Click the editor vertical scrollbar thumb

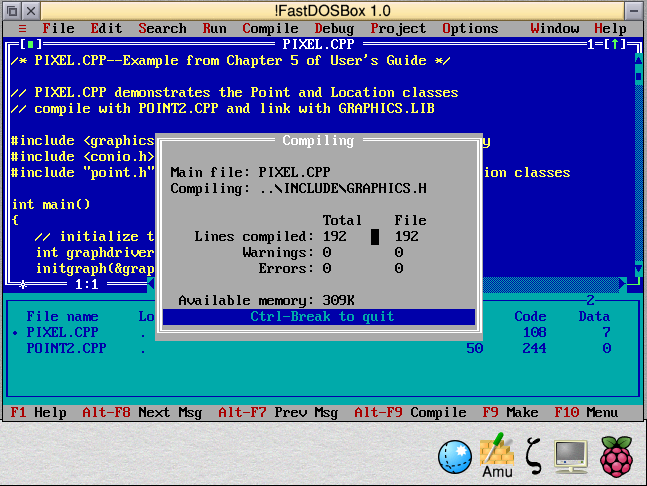639,76
